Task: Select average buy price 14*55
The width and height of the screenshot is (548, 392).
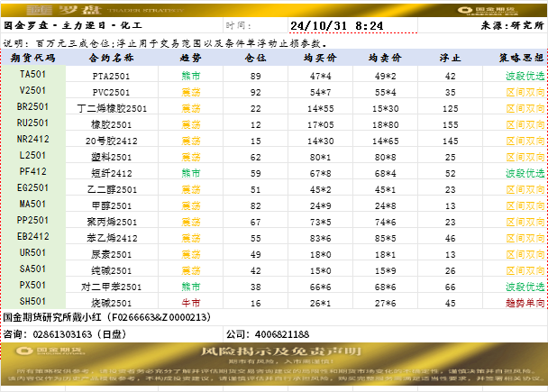Action: tap(321, 108)
